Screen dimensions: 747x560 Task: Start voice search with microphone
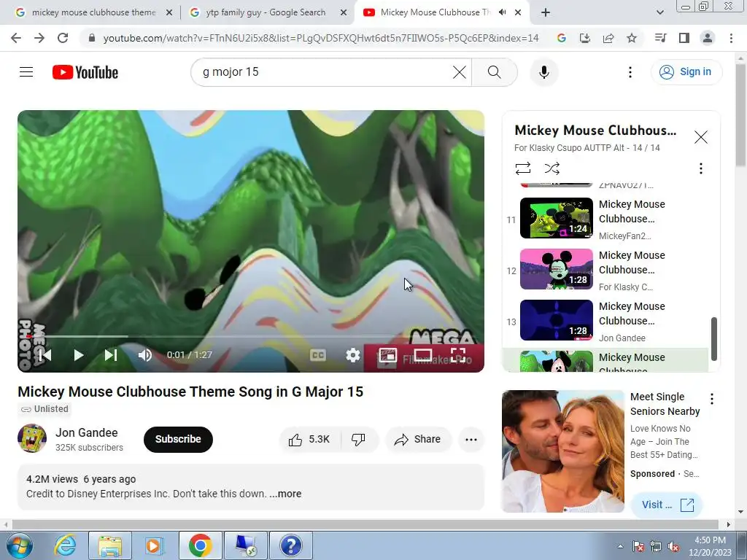pyautogui.click(x=544, y=72)
